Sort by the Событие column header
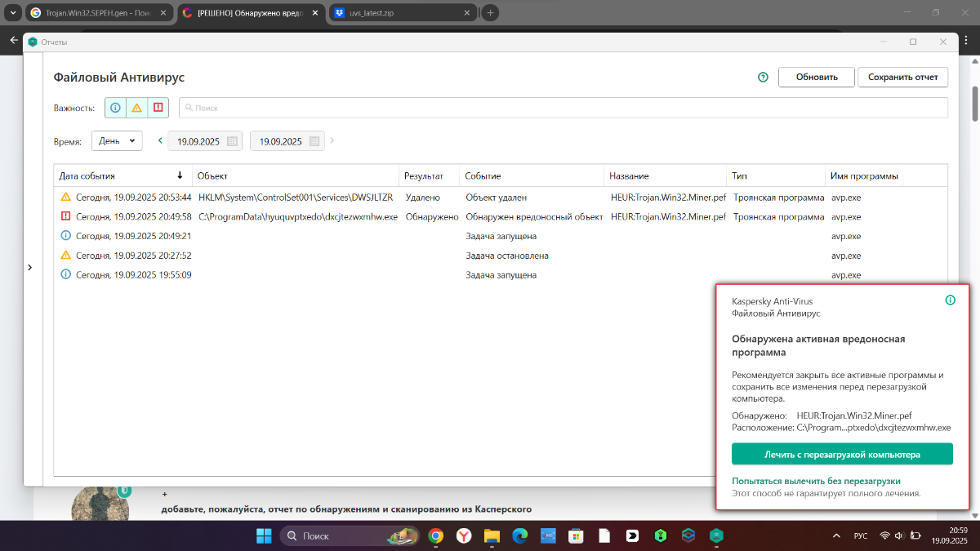 tap(532, 176)
